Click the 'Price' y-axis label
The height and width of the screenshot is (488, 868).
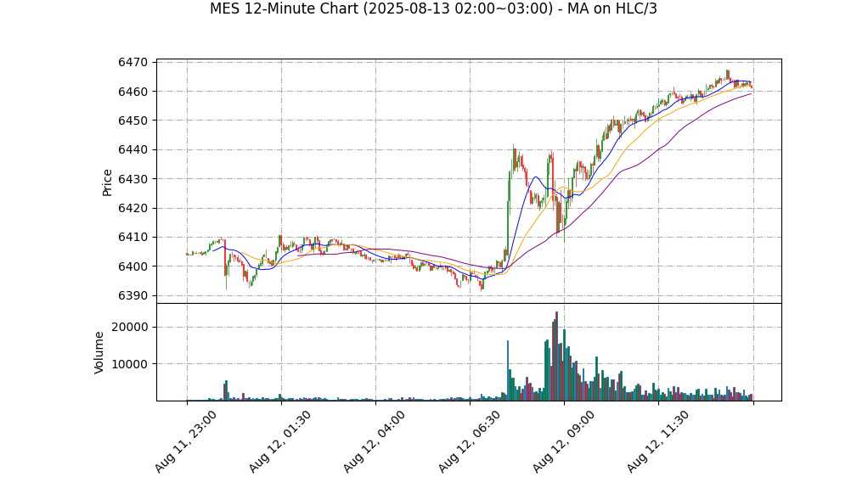tap(107, 182)
